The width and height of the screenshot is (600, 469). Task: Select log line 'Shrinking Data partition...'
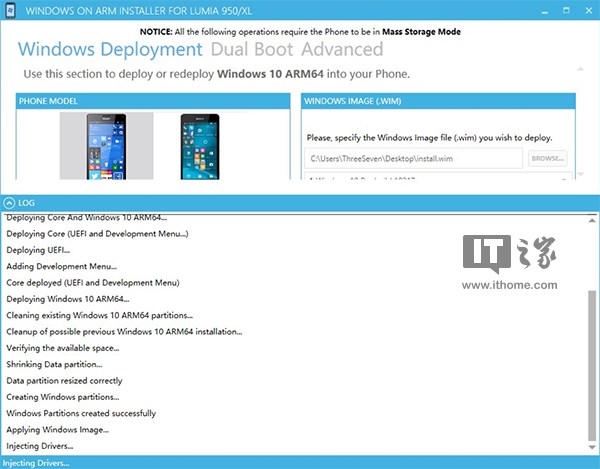[x=54, y=365]
